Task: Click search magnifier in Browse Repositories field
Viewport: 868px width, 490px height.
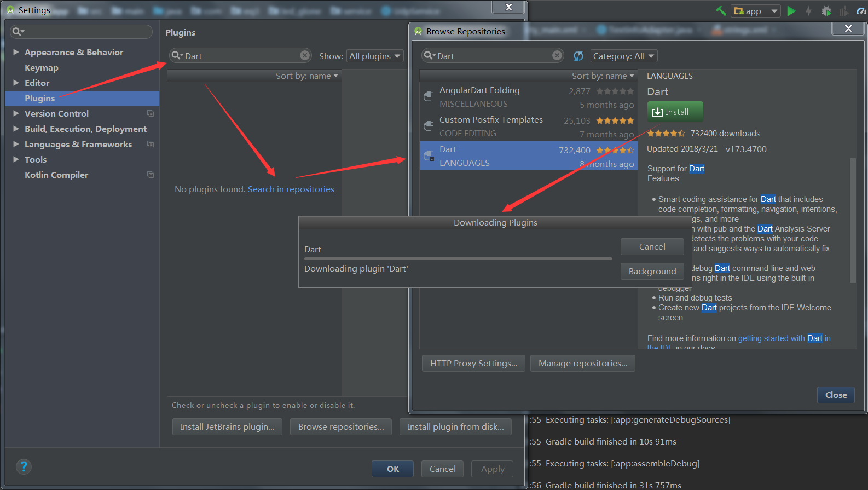Action: point(430,55)
